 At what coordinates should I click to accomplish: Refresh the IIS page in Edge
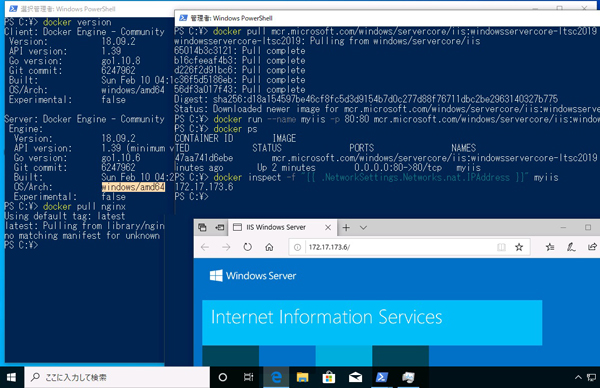tap(248, 247)
